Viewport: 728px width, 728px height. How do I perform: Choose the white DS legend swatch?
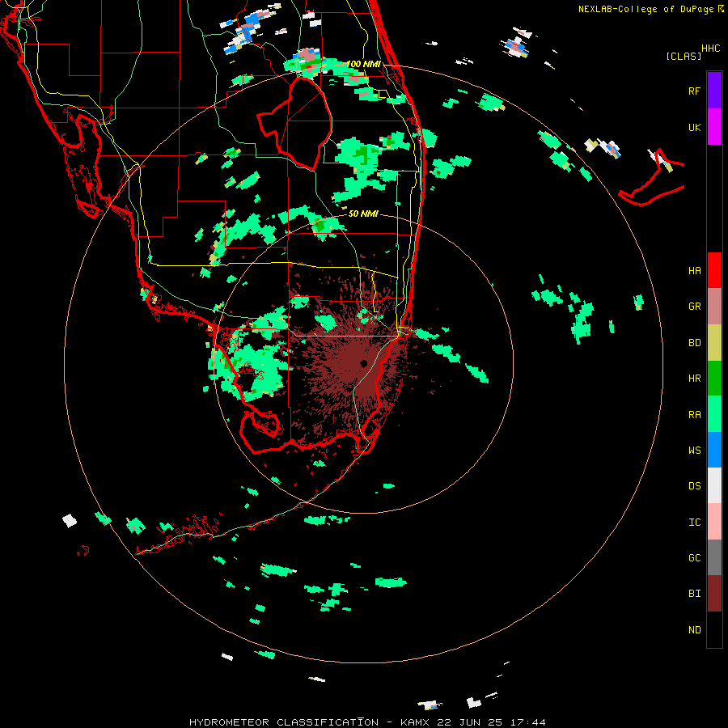(x=714, y=485)
